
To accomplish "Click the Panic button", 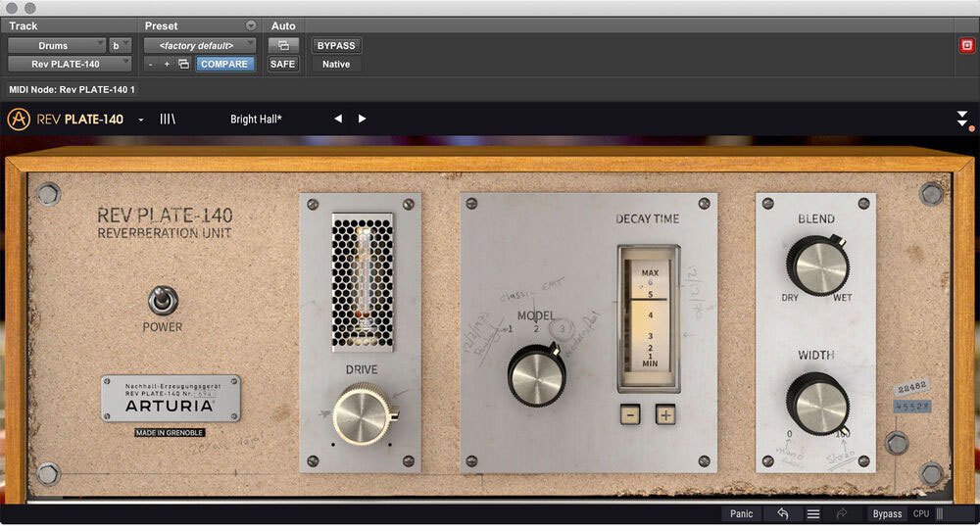I will click(742, 513).
